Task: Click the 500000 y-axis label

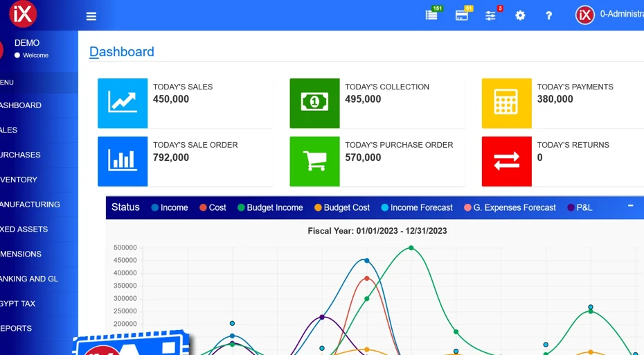Action: [125, 248]
